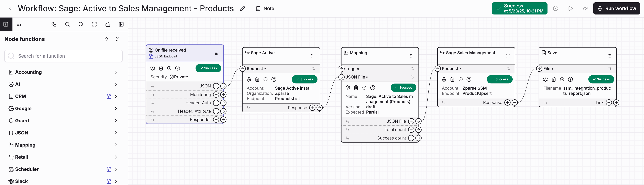Click the redo arrow icon in header
The image size is (644, 185).
(x=585, y=8)
